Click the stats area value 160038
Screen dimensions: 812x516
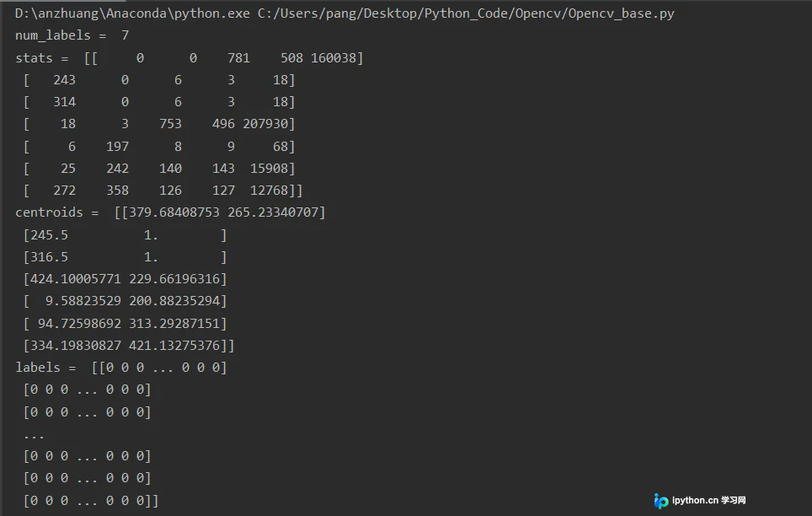(x=334, y=58)
